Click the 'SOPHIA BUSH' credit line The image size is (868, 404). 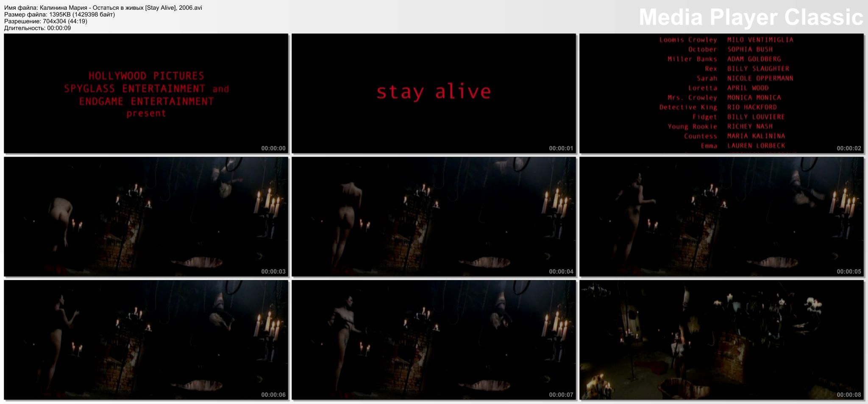coord(750,49)
